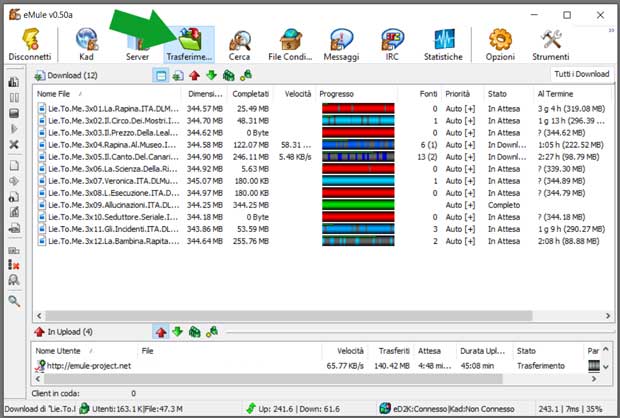Click the http://emule-project.net upload entry

89,366
